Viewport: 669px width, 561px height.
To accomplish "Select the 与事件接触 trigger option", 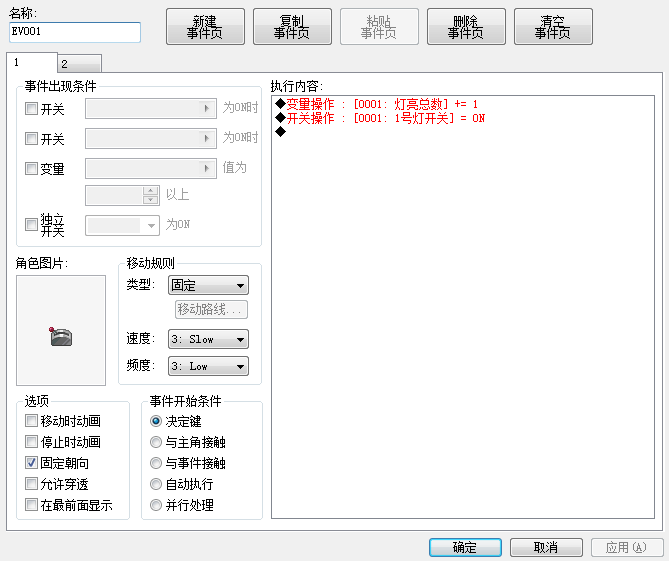I will click(x=156, y=463).
